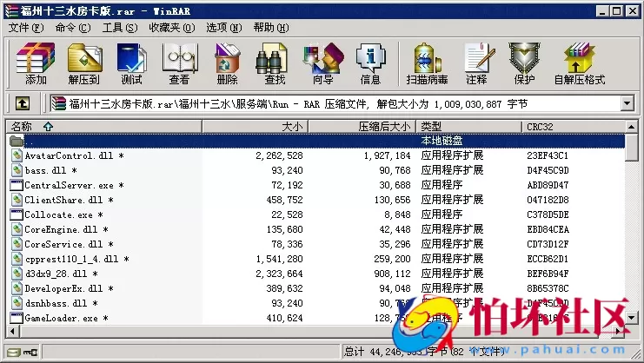The image size is (644, 363).
Task: Select the d3dx9_28.dll file row
Action: pos(315,274)
